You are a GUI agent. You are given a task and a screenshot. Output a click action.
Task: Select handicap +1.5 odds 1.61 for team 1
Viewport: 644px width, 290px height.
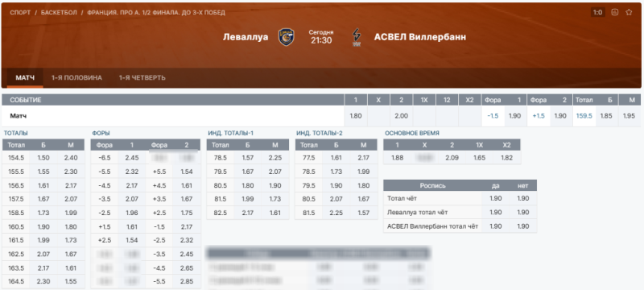tap(132, 226)
